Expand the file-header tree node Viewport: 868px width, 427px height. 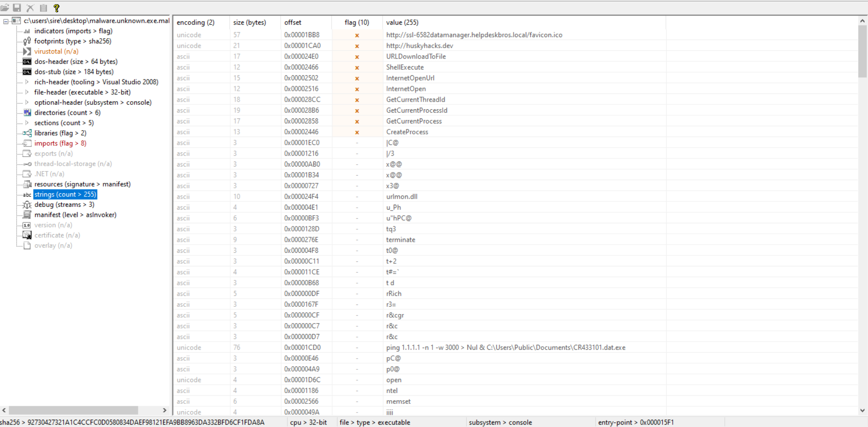click(x=27, y=92)
